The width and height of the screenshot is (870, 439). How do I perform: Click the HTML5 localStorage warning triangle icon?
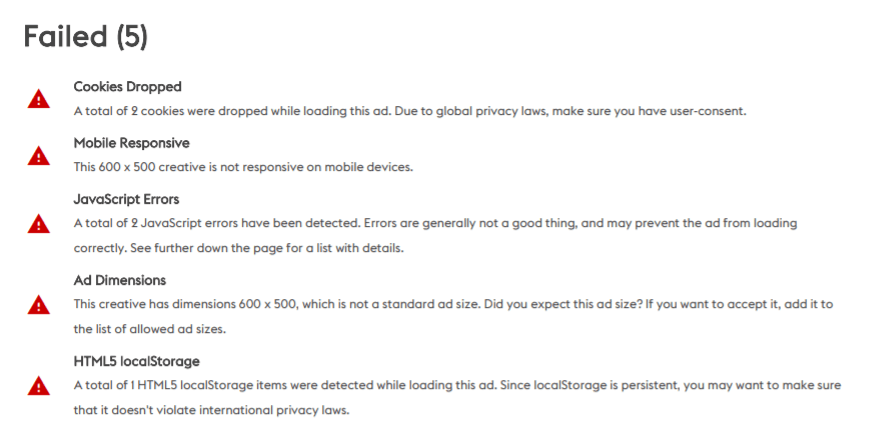[x=38, y=386]
